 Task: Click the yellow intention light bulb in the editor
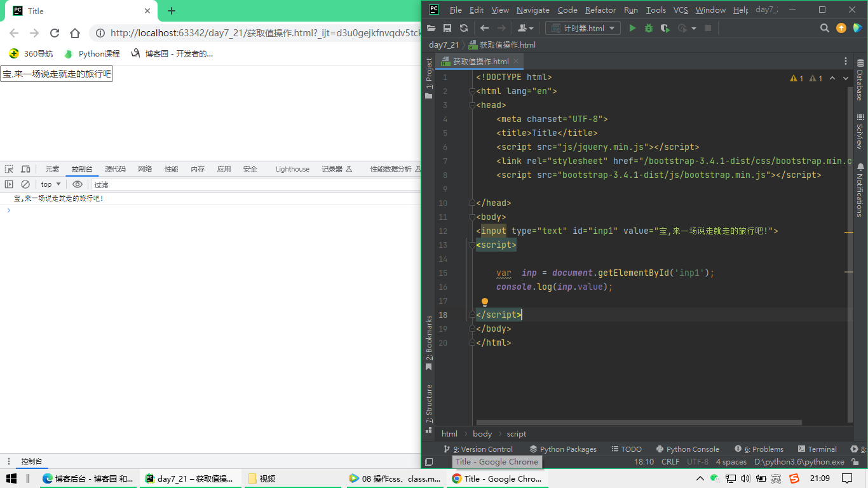485,302
